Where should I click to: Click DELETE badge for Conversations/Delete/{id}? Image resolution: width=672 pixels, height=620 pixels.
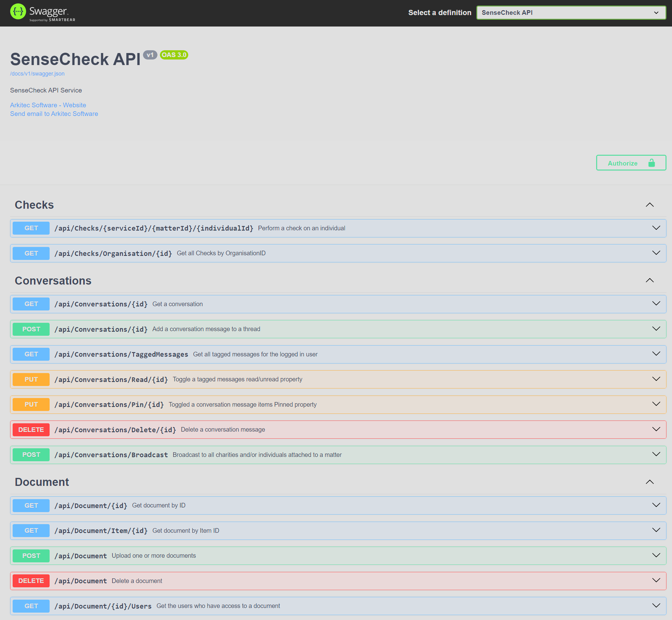pos(31,430)
